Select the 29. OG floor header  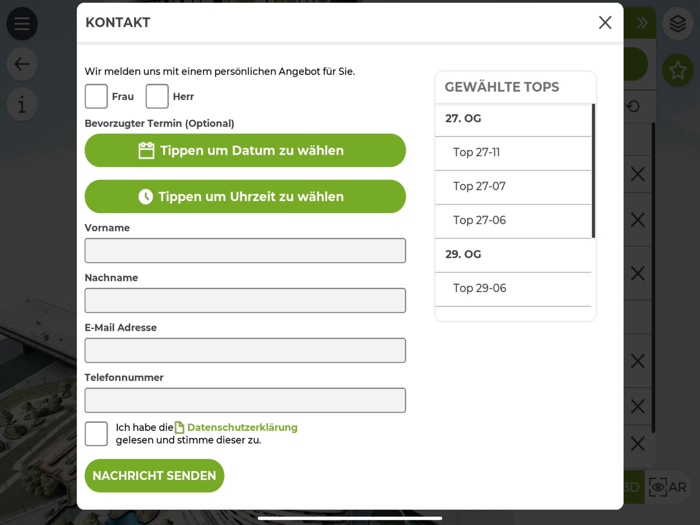point(513,255)
